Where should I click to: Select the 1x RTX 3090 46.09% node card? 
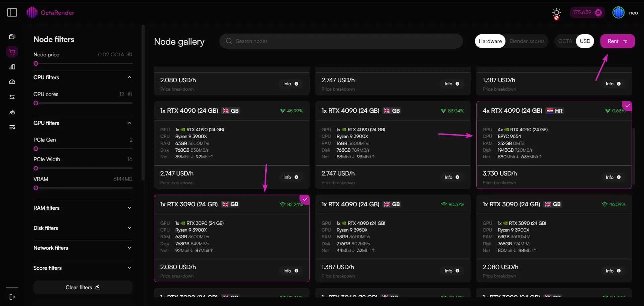point(554,239)
